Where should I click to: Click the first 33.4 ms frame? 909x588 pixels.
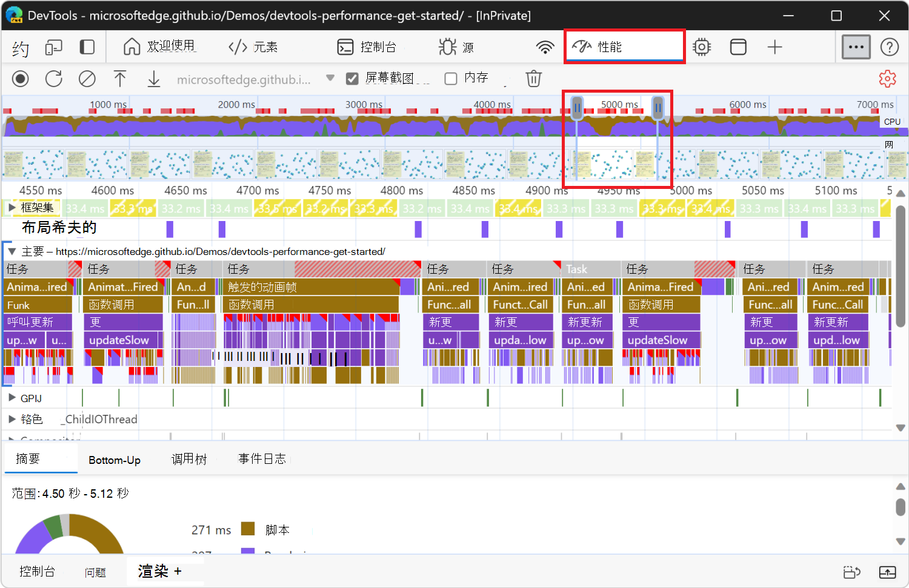(x=85, y=208)
